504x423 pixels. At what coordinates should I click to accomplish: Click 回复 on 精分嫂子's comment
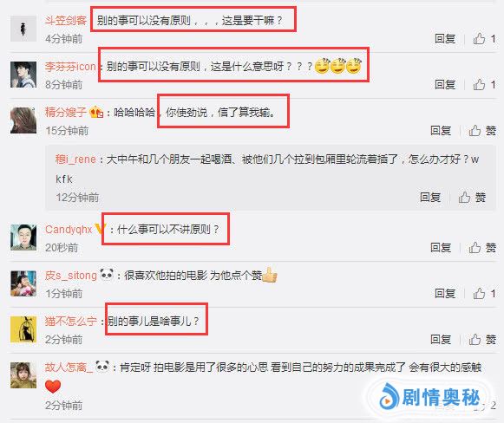click(x=441, y=130)
